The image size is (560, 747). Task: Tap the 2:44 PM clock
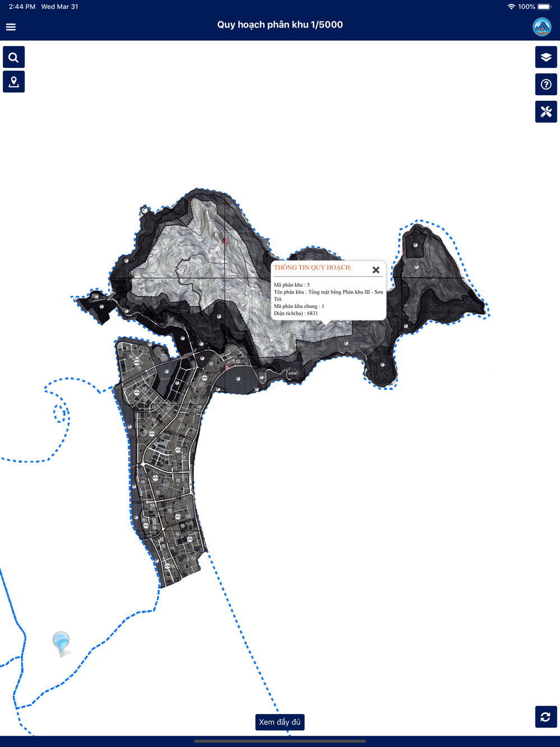(x=22, y=7)
